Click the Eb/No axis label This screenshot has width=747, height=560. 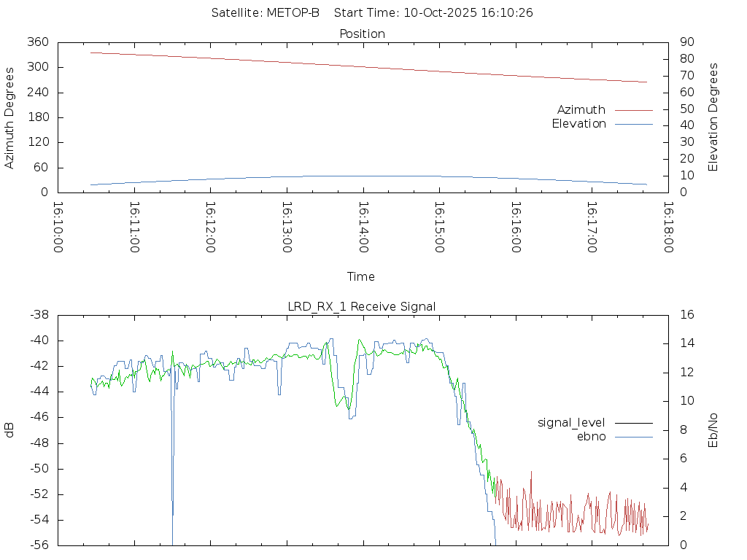tap(713, 430)
